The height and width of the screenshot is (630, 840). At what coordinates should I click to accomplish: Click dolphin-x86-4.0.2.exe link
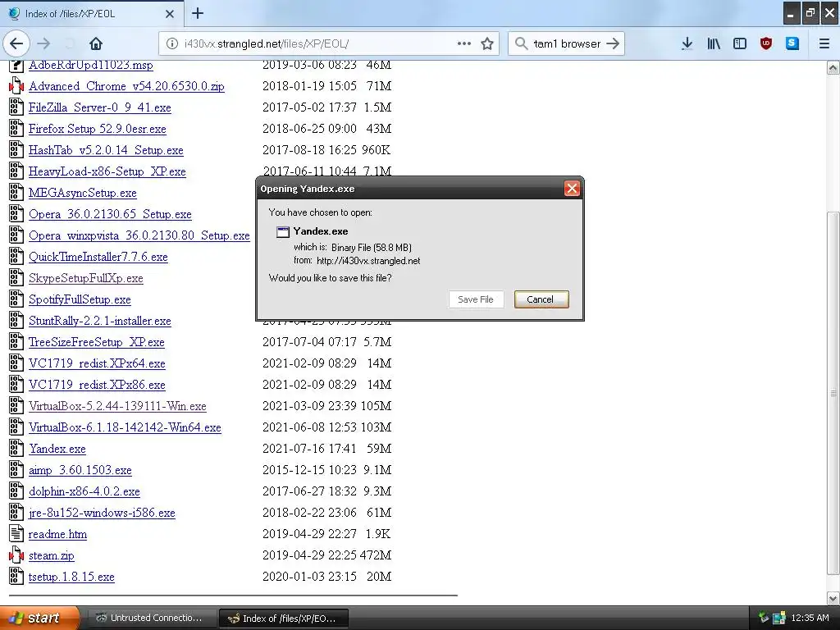click(x=84, y=492)
